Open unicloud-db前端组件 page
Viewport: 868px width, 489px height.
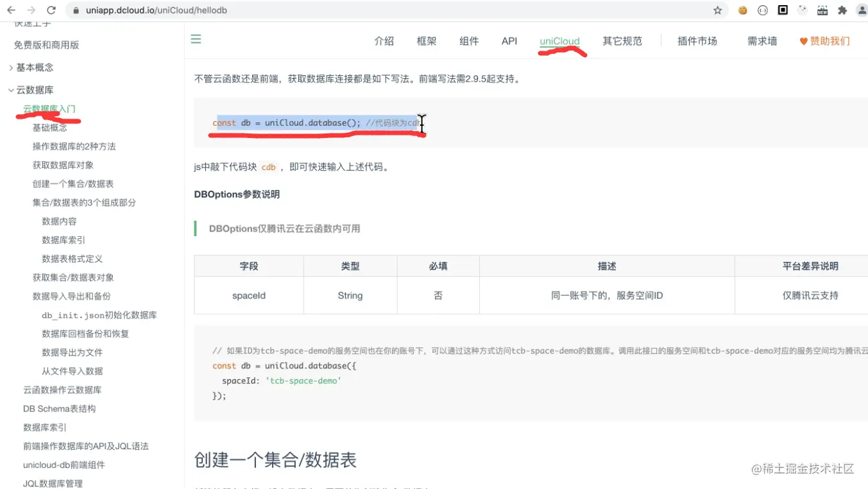tap(64, 465)
